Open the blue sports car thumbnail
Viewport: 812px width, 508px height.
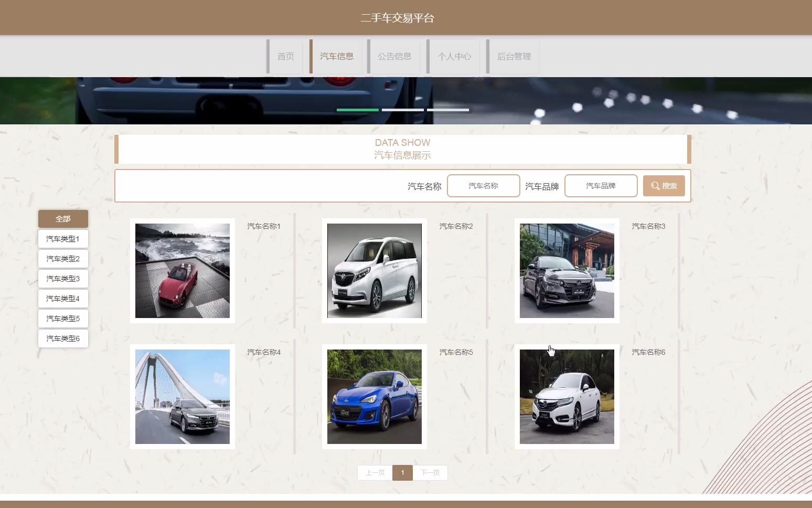(x=375, y=397)
